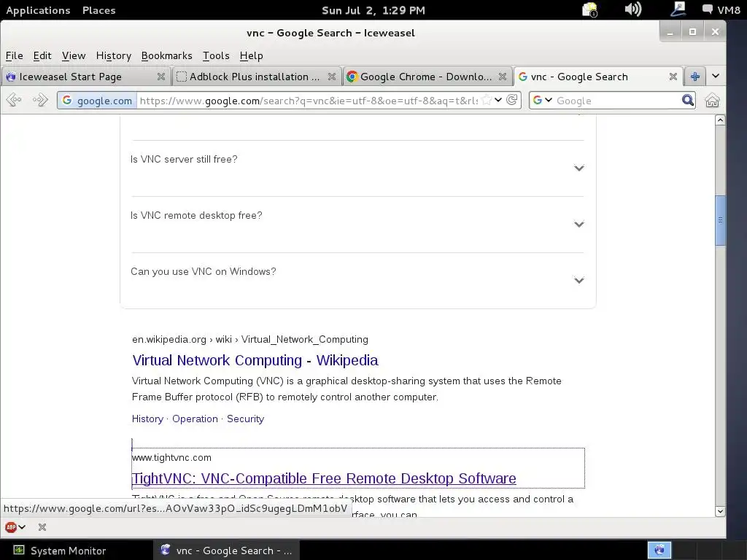Image resolution: width=747 pixels, height=560 pixels.
Task: Click the scrollbar down arrow
Action: coord(720,511)
